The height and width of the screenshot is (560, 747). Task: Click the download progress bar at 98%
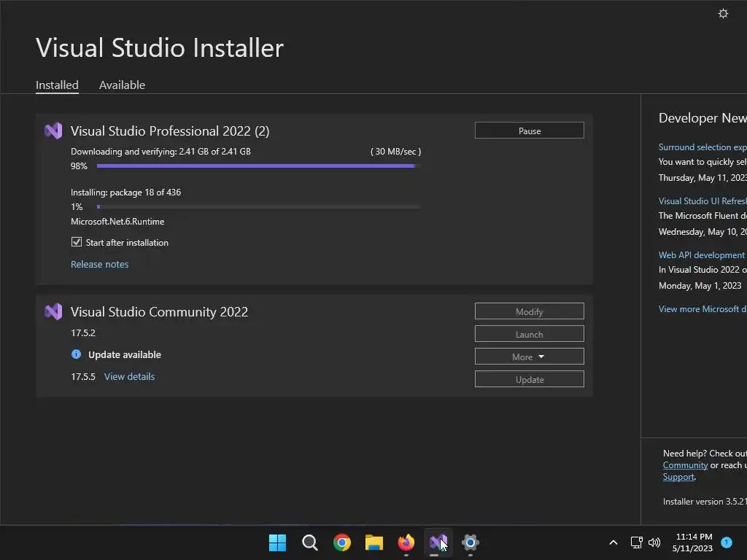click(258, 166)
